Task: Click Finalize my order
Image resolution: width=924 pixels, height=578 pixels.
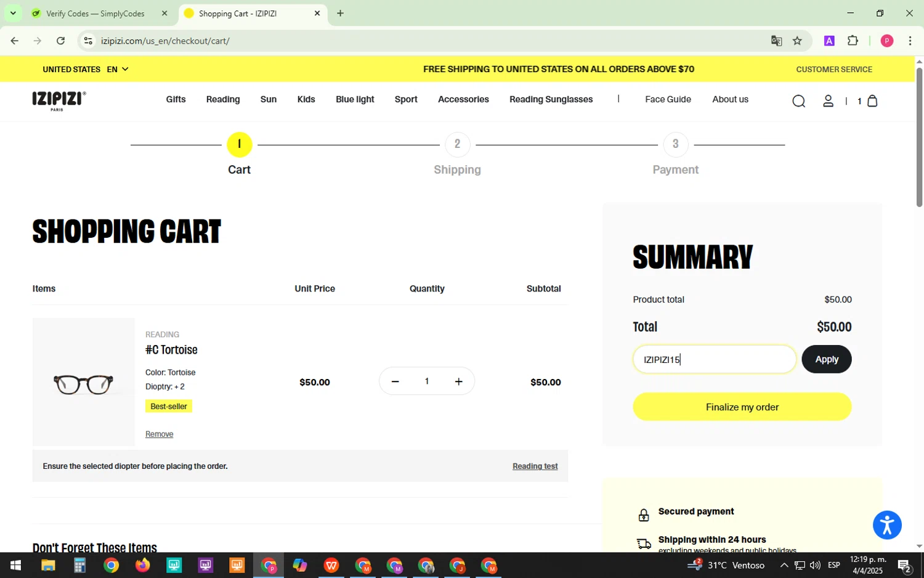Action: (x=742, y=407)
